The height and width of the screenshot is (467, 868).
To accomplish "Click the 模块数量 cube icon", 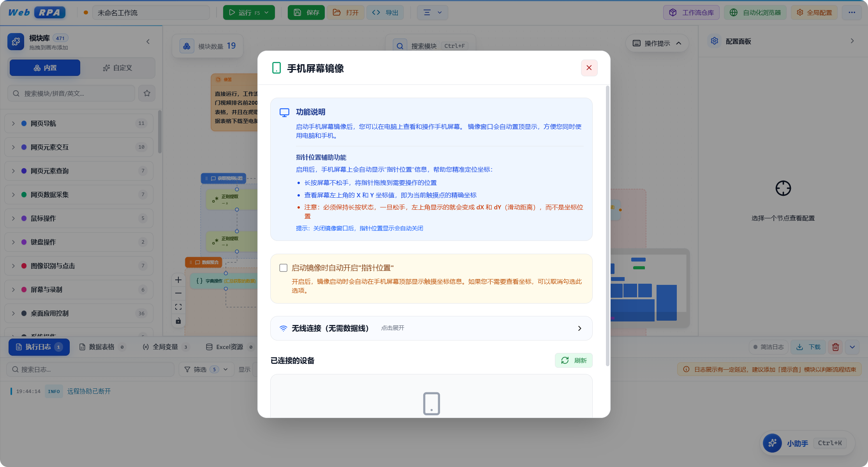I will pos(187,46).
